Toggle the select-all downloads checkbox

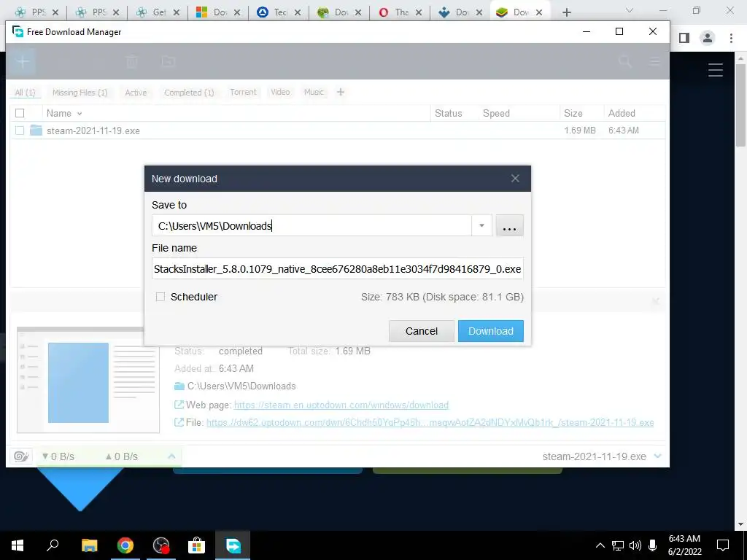tap(20, 113)
